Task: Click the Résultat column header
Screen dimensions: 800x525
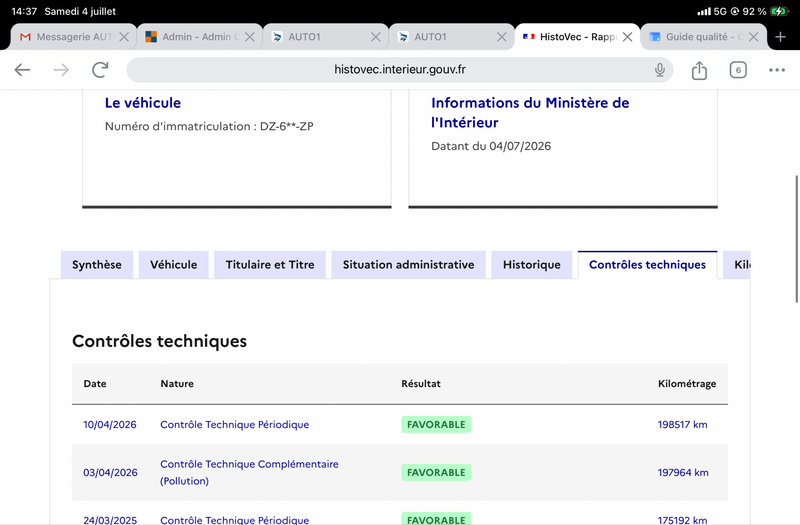Action: [421, 384]
